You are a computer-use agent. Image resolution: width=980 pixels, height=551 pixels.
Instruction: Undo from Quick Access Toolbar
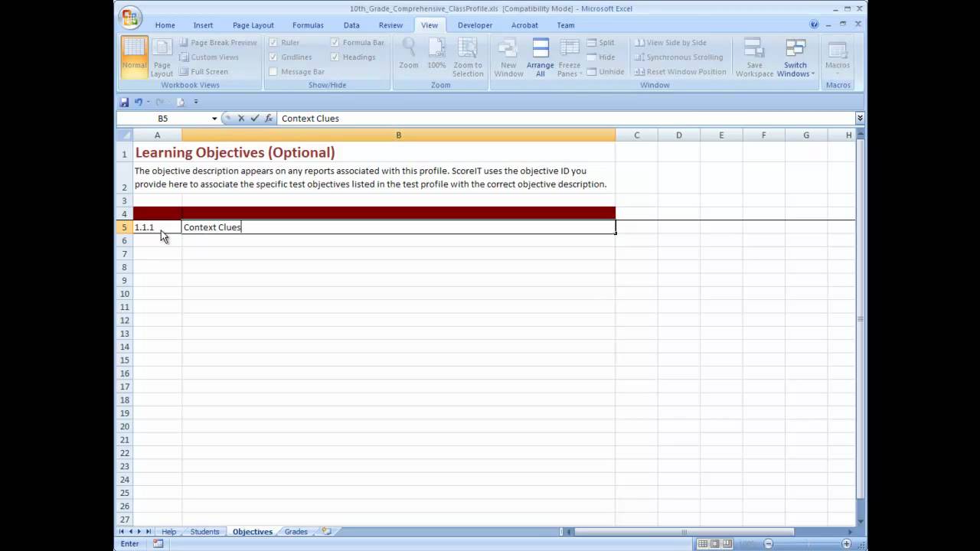coord(139,102)
